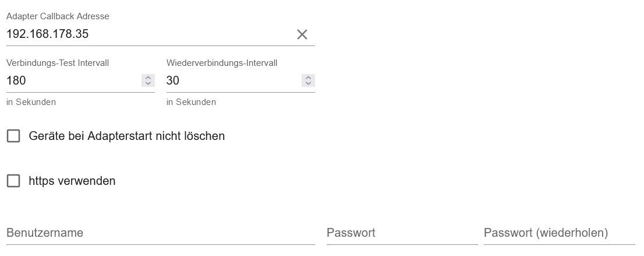
Task: Click "in Sekunden" hint under Wiederverbindungs-Intervall
Action: click(x=191, y=102)
